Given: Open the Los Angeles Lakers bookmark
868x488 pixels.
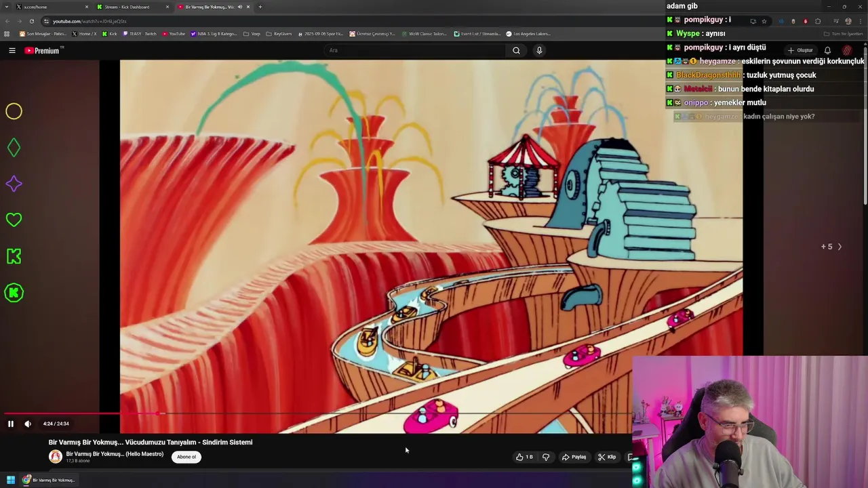Looking at the screenshot, I should 529,34.
